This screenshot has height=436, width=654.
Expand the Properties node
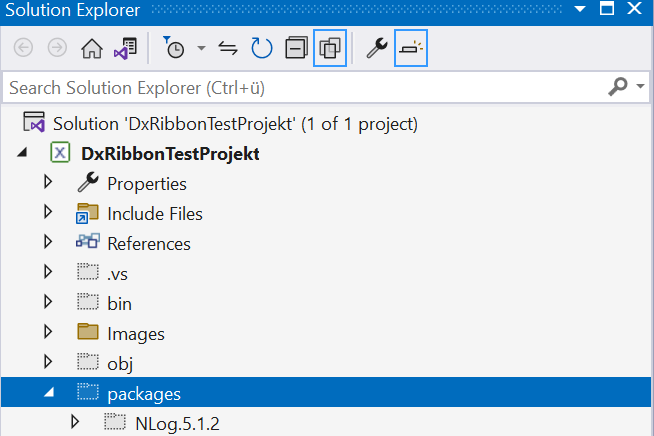(48, 182)
